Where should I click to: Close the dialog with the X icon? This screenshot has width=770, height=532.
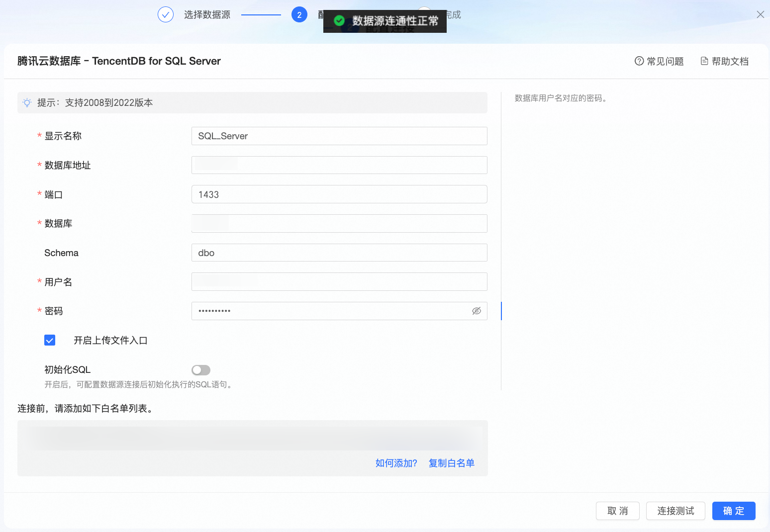(x=761, y=14)
